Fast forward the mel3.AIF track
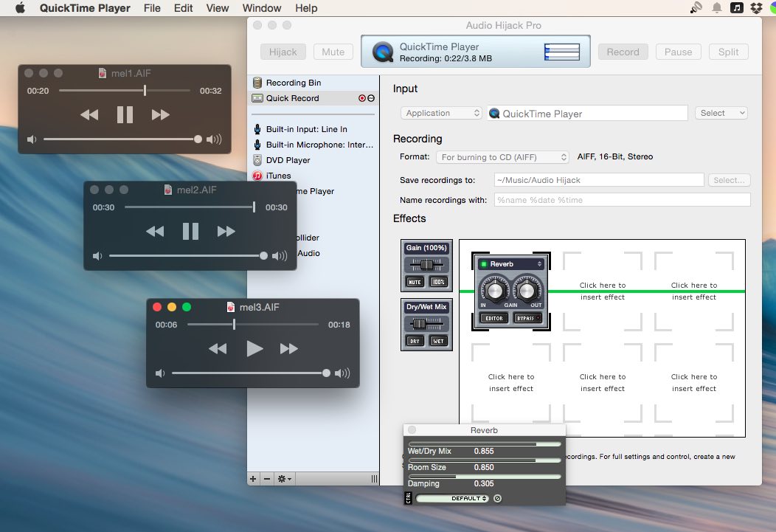Viewport: 776px width, 532px height. point(289,348)
